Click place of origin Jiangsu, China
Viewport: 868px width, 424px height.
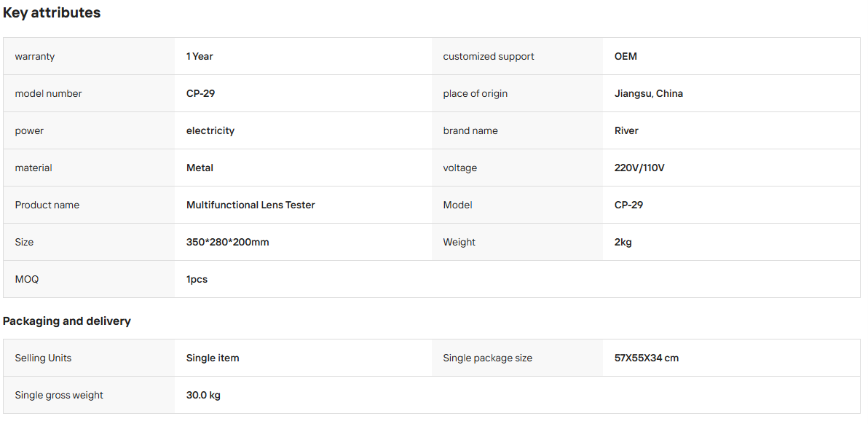pos(648,93)
